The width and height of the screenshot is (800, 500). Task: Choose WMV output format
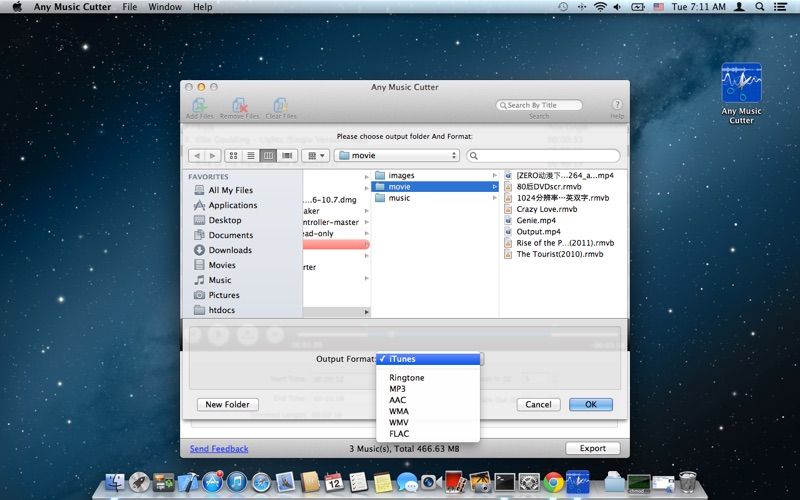pyautogui.click(x=428, y=422)
